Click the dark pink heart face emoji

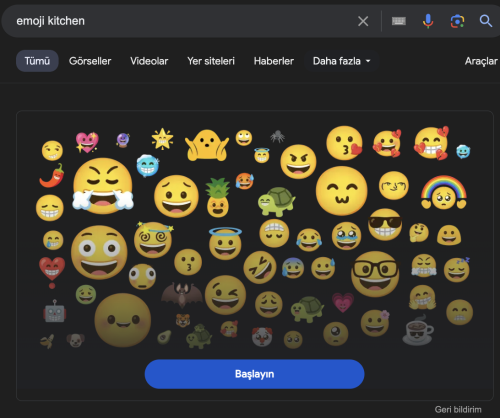(x=343, y=302)
